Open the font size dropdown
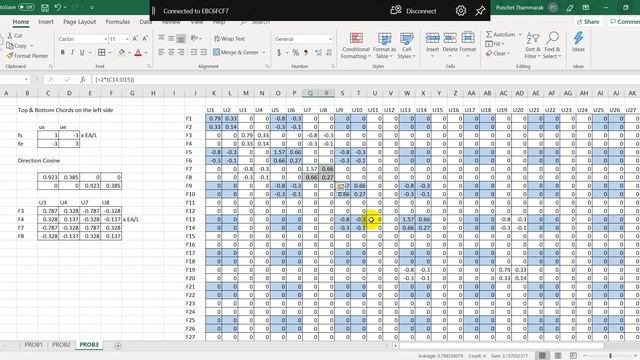 [127, 39]
